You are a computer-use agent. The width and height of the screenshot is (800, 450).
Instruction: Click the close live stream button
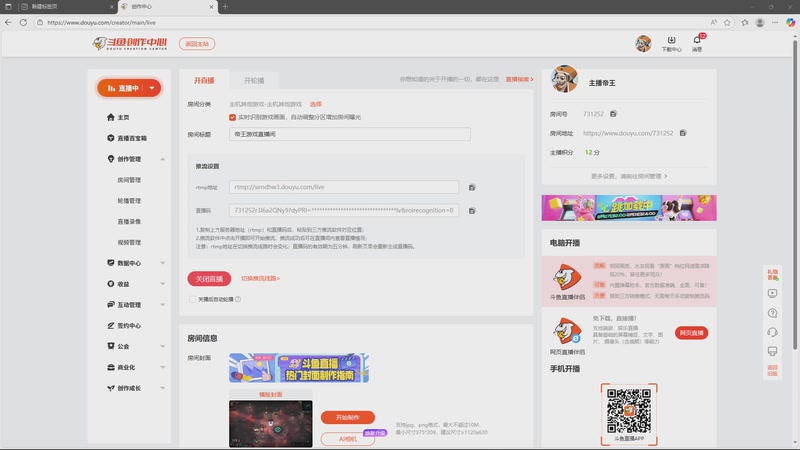[x=209, y=279]
